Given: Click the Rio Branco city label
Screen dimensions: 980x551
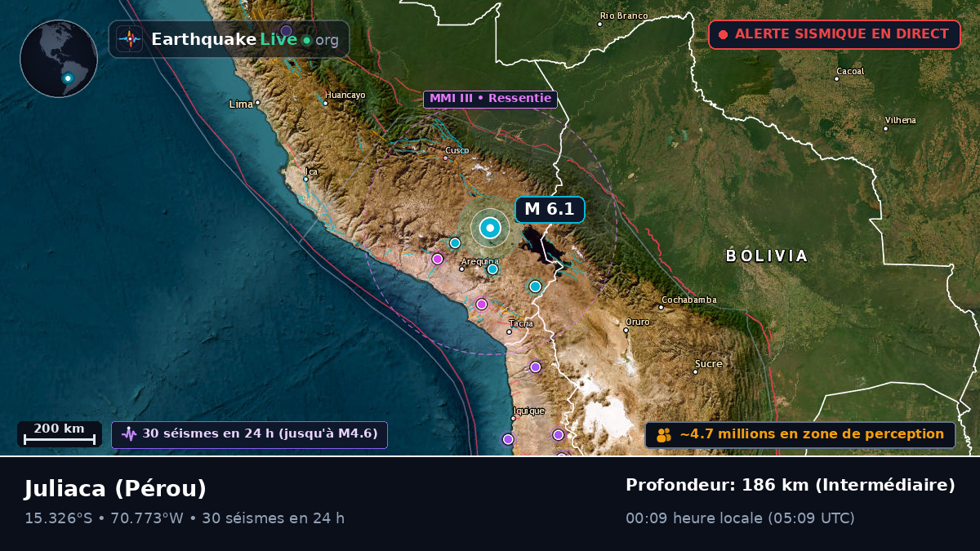Looking at the screenshot, I should point(623,16).
